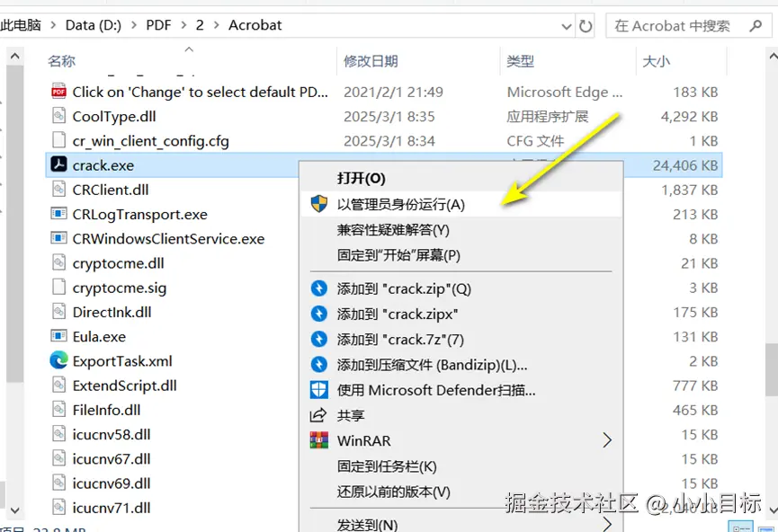Click the WinRAR books icon
The width and height of the screenshot is (778, 532).
coord(319,440)
